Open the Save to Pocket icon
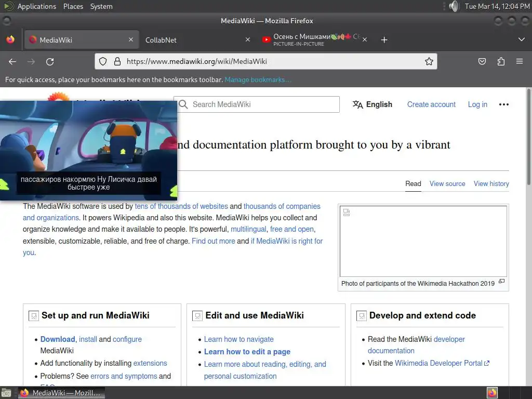Viewport: 532px width, 399px height. pyautogui.click(x=482, y=61)
